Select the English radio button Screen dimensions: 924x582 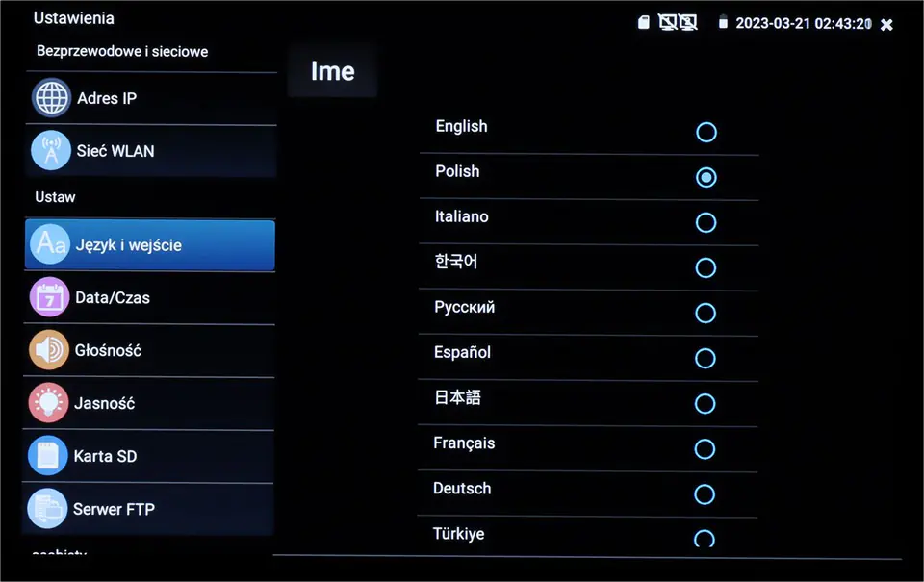point(706,132)
